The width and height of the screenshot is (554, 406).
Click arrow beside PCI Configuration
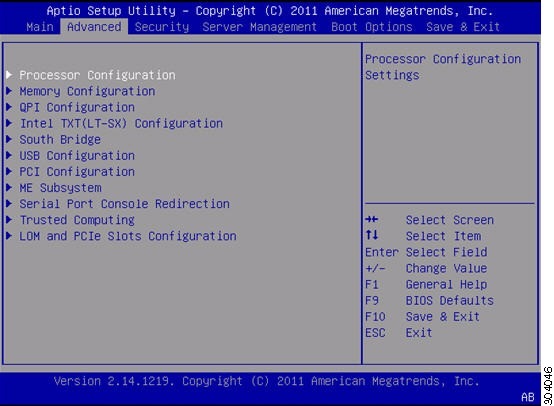10,171
